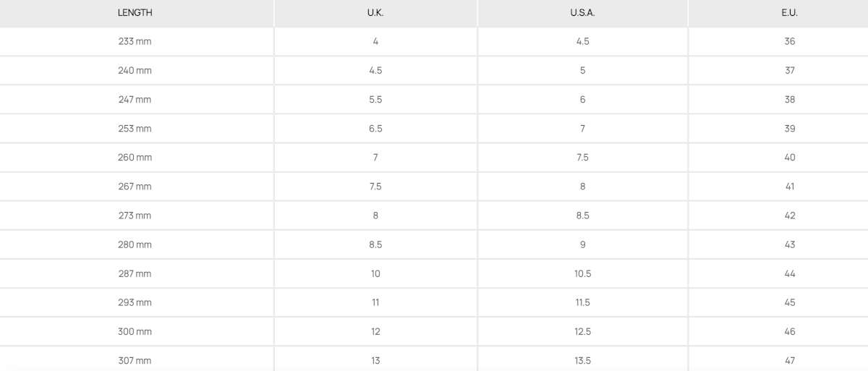Select the 280 mm length cell

(x=135, y=244)
